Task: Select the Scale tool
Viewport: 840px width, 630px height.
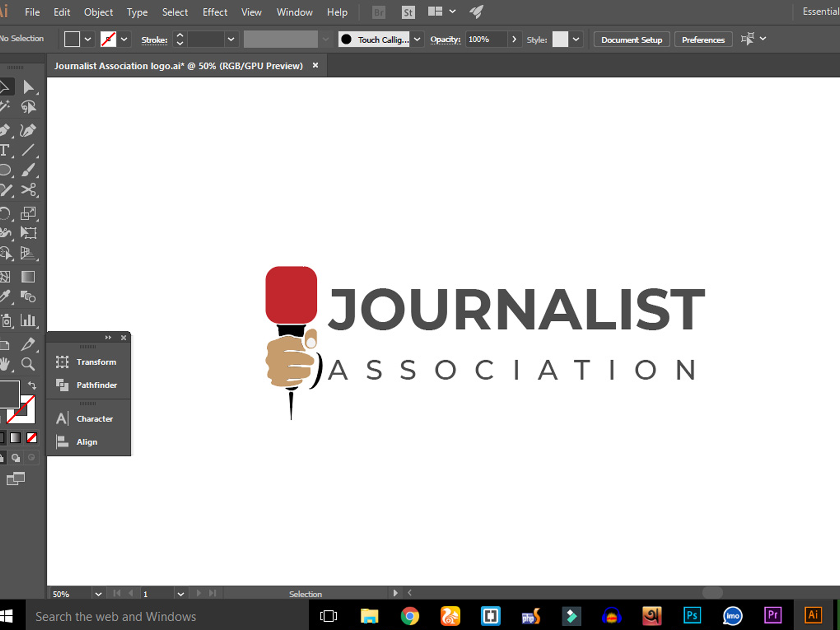Action: (28, 213)
